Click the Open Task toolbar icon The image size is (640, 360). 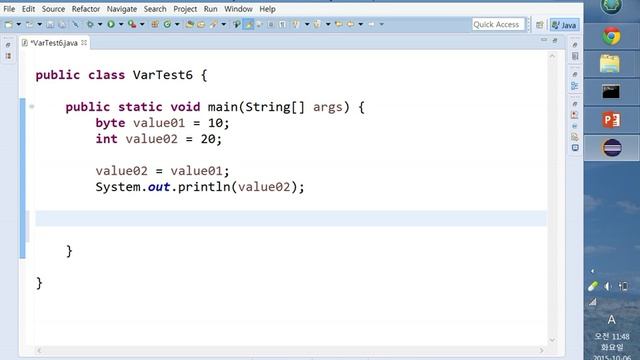(201, 24)
